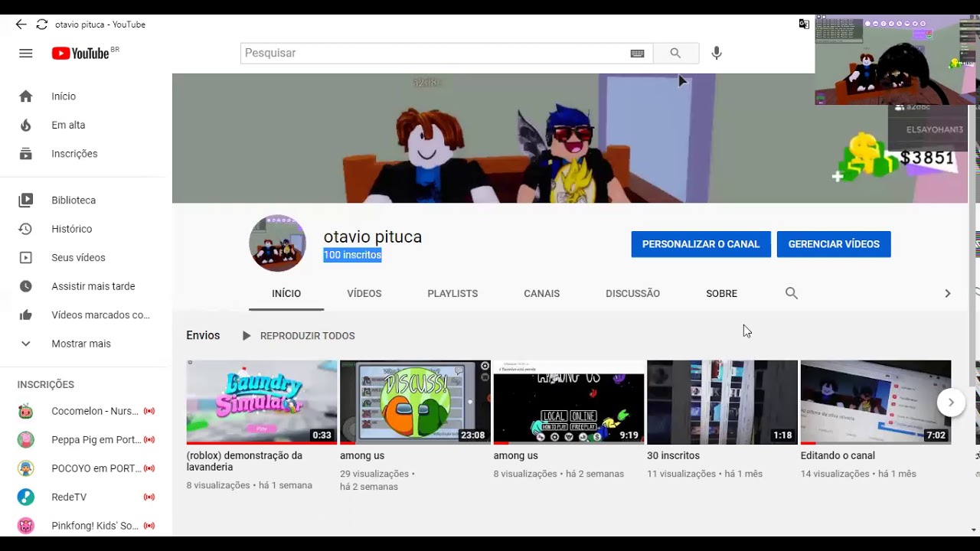
Task: Go back using the browser back arrow
Action: click(21, 24)
